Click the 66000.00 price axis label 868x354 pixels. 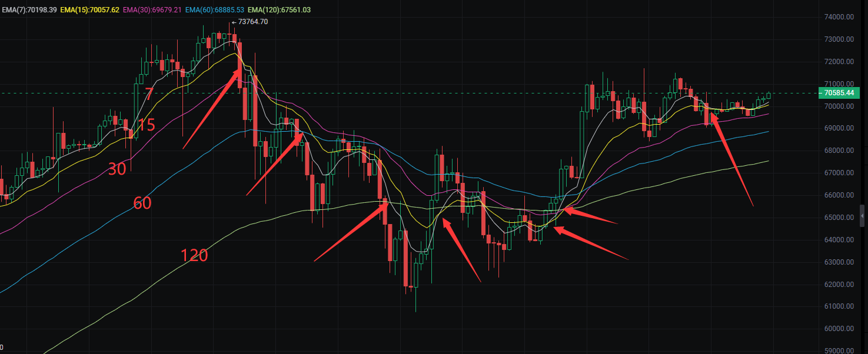839,195
